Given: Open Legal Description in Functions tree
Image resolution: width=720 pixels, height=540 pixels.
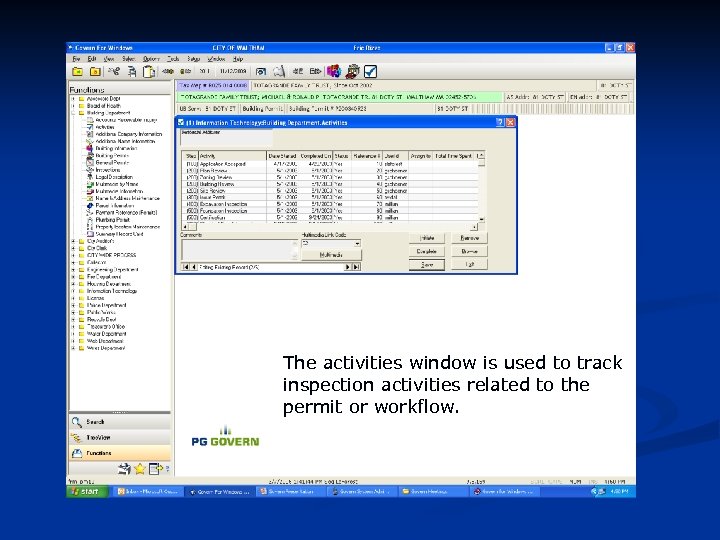Looking at the screenshot, I should (114, 177).
